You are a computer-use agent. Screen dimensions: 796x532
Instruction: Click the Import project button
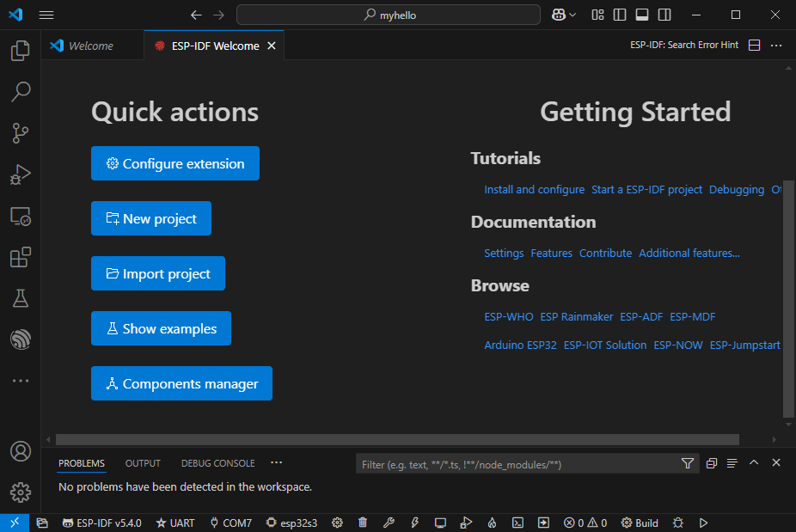click(x=158, y=273)
